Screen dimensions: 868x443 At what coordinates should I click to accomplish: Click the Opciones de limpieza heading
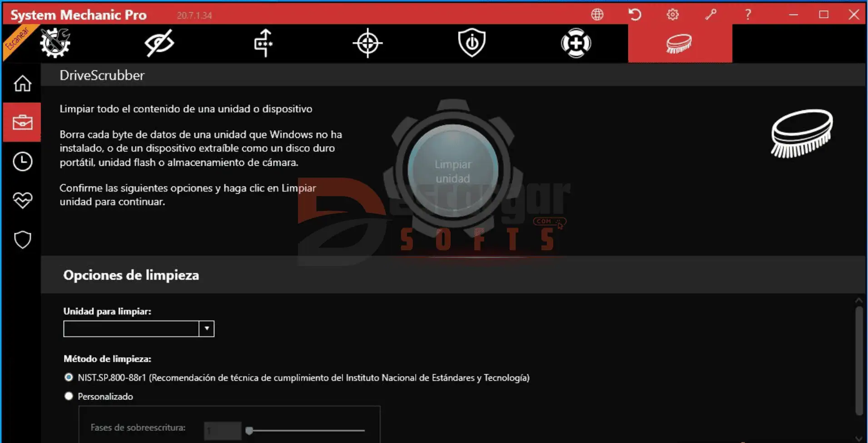[131, 275]
